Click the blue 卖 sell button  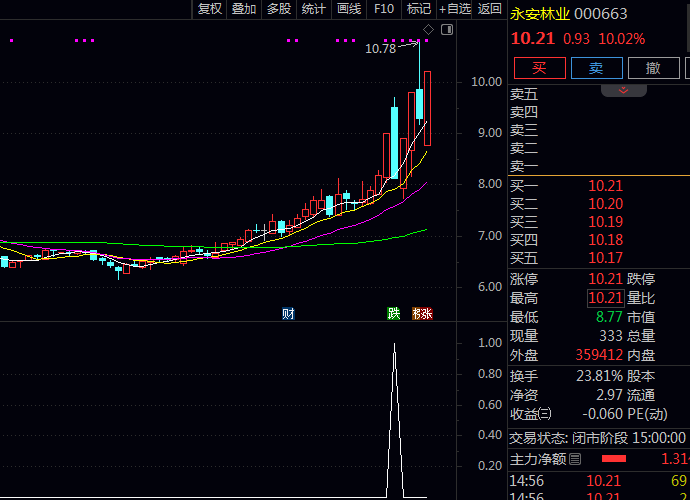[597, 68]
